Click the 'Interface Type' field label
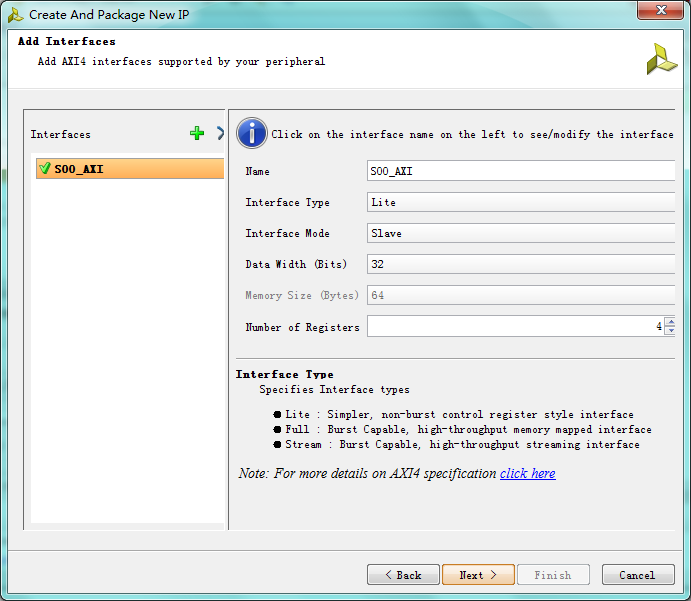The image size is (691, 601). [287, 203]
